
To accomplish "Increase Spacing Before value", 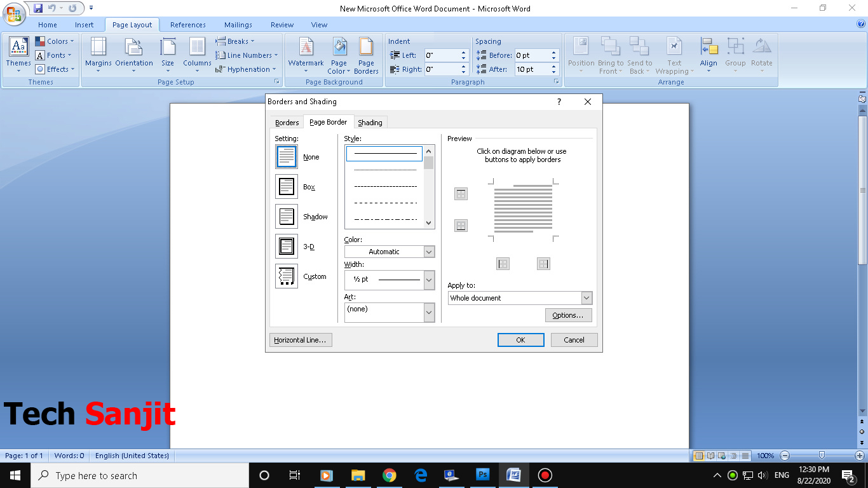I will tap(554, 53).
